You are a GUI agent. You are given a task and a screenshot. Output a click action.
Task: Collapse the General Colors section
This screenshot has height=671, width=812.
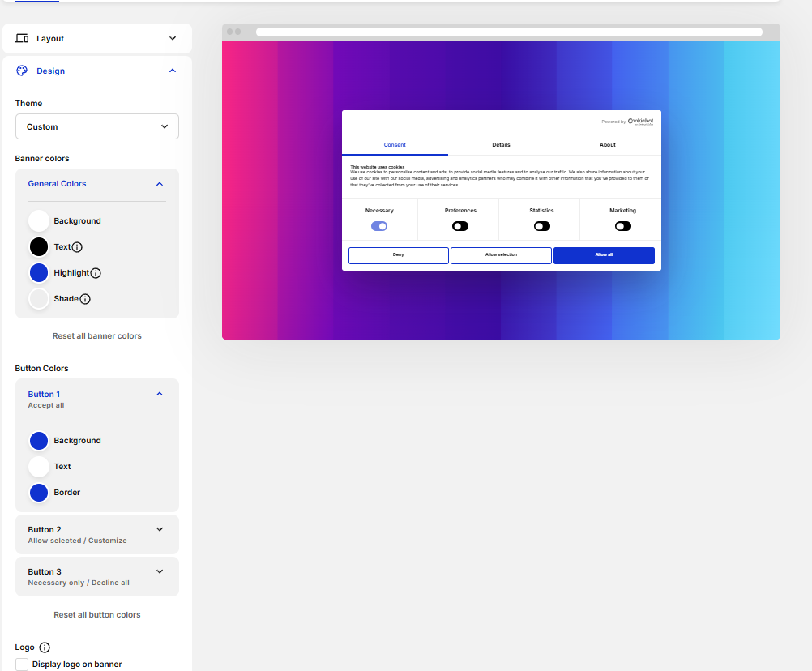160,184
